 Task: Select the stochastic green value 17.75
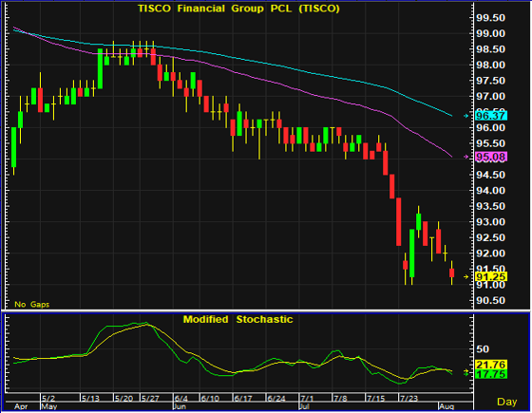tap(491, 374)
